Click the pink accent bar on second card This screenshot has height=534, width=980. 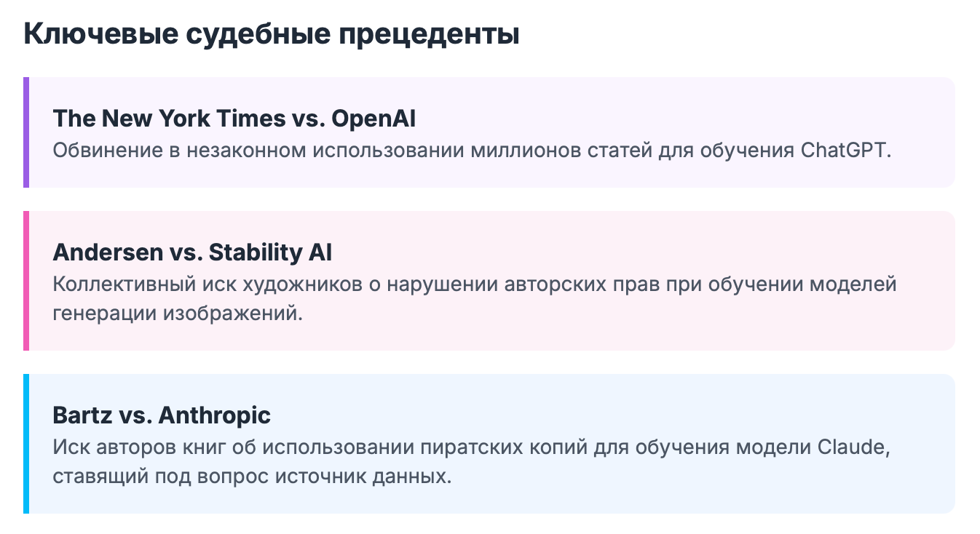click(26, 281)
